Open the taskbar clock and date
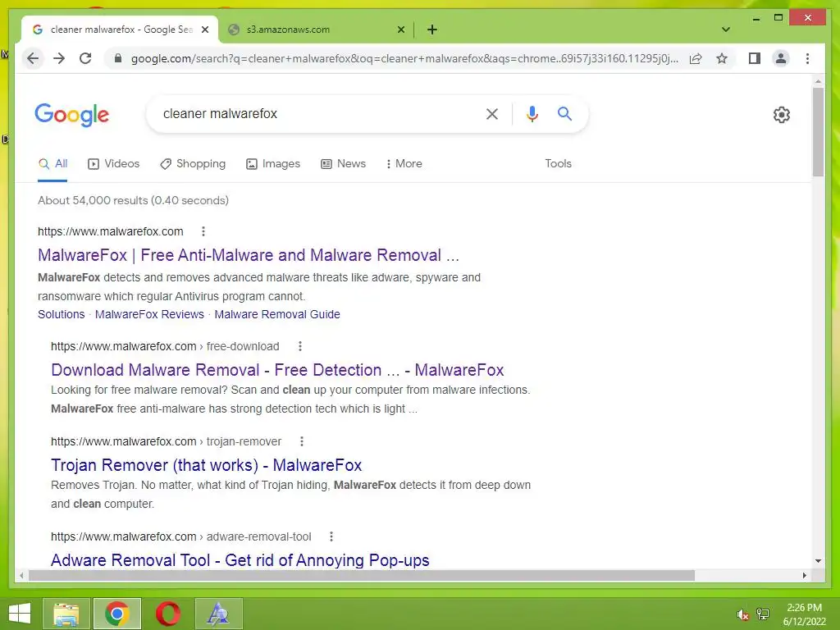 [x=804, y=614]
